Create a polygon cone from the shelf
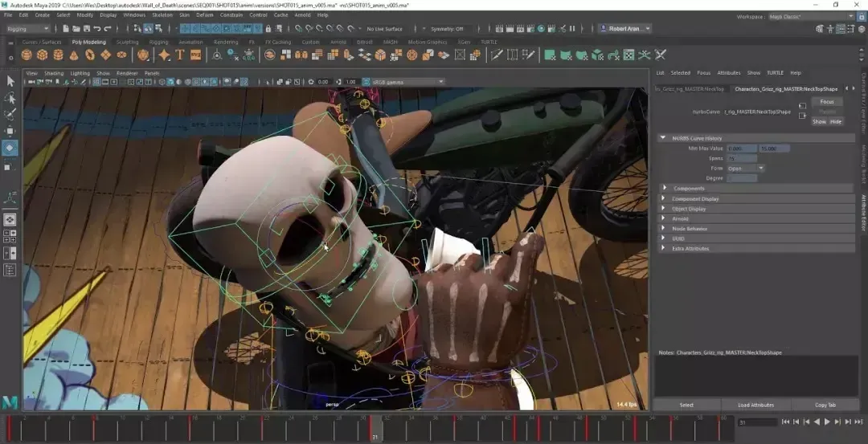The width and height of the screenshot is (868, 444). (x=74, y=55)
